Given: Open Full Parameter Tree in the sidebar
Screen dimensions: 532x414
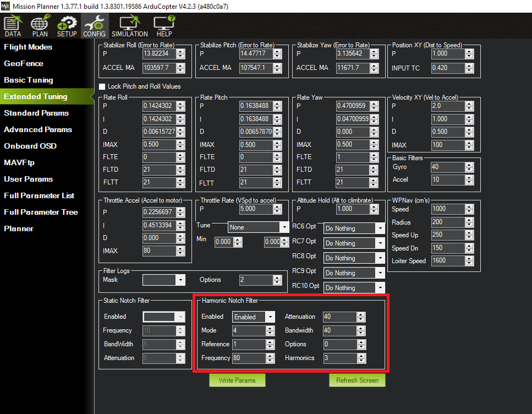Looking at the screenshot, I should click(41, 213).
